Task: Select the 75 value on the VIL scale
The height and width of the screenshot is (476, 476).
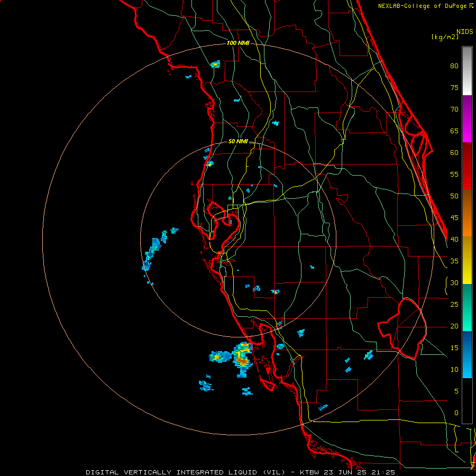Action: click(x=454, y=88)
